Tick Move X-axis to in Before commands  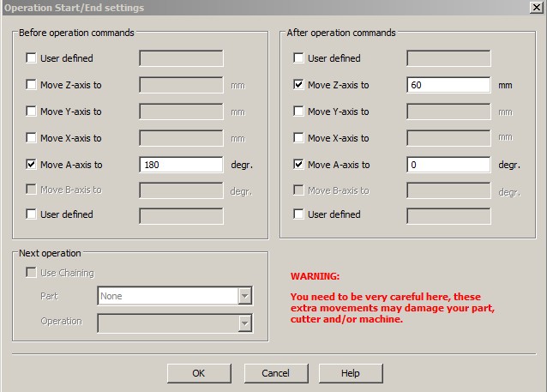[x=32, y=138]
